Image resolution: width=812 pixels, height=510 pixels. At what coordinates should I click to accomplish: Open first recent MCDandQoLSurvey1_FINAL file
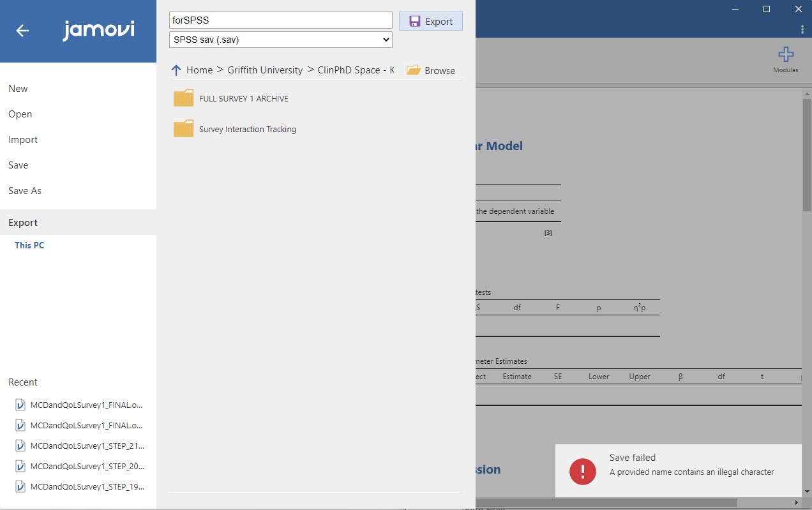[80, 405]
